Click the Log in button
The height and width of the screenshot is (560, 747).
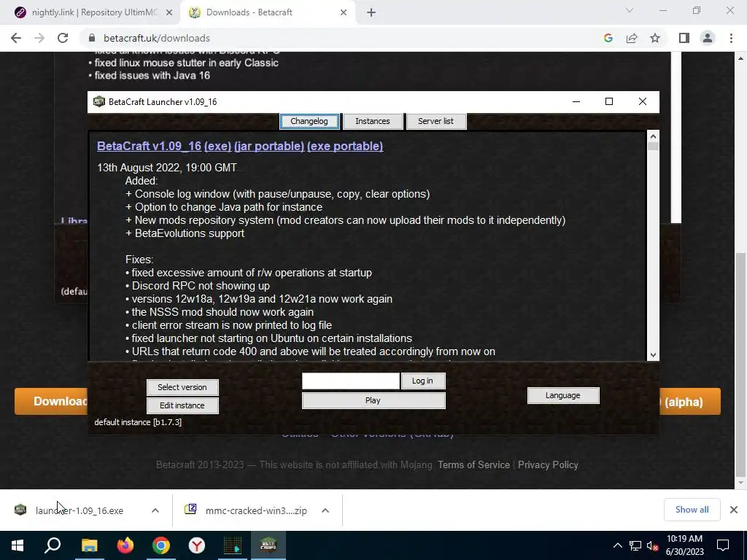[x=422, y=381]
